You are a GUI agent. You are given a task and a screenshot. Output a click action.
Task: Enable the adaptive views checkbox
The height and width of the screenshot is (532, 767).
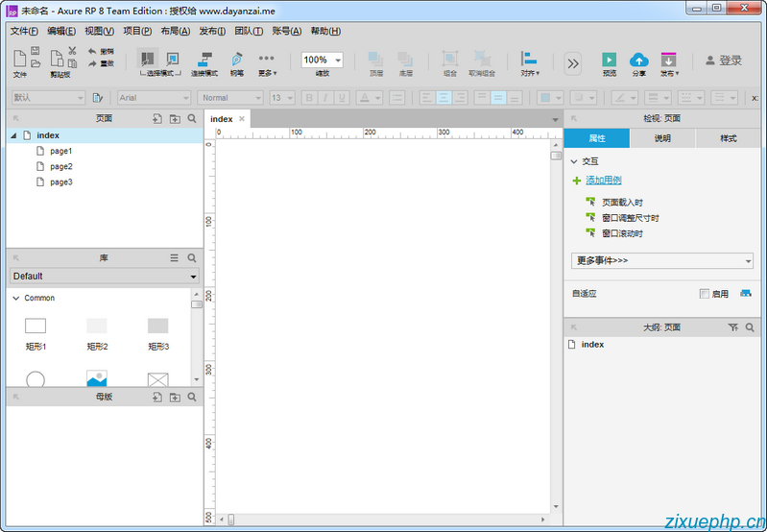(705, 294)
